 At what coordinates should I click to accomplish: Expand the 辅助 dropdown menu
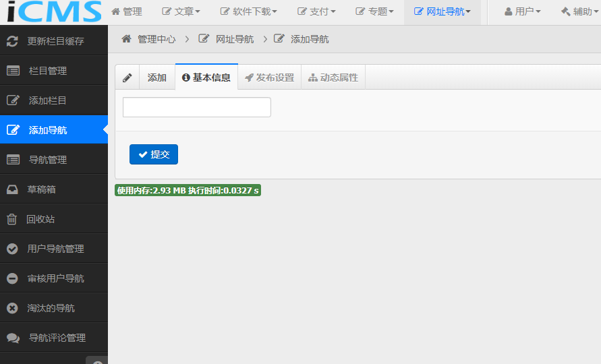(579, 12)
